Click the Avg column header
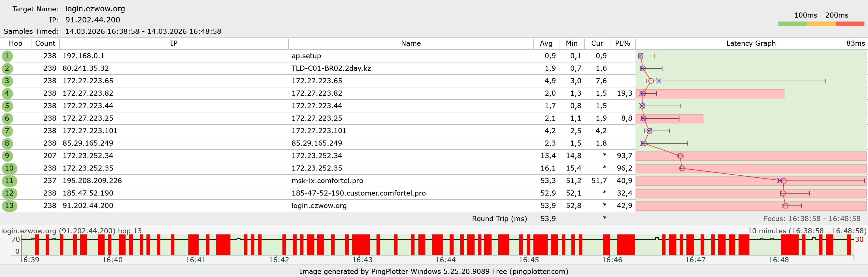The width and height of the screenshot is (868, 277). tap(546, 43)
